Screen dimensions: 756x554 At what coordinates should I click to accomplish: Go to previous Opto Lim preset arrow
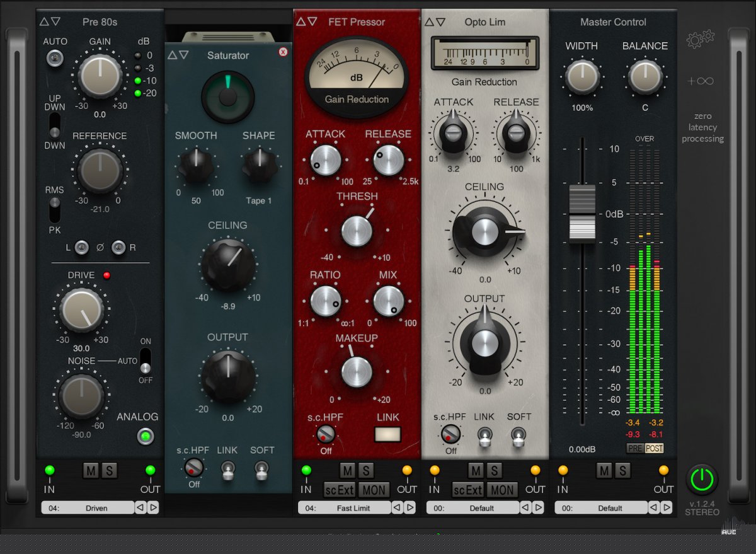coord(526,507)
